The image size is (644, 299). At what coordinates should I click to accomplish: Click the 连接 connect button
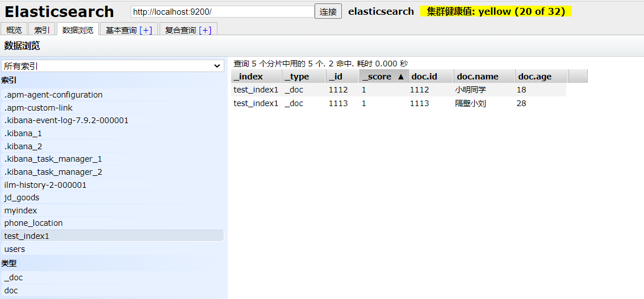tap(328, 11)
